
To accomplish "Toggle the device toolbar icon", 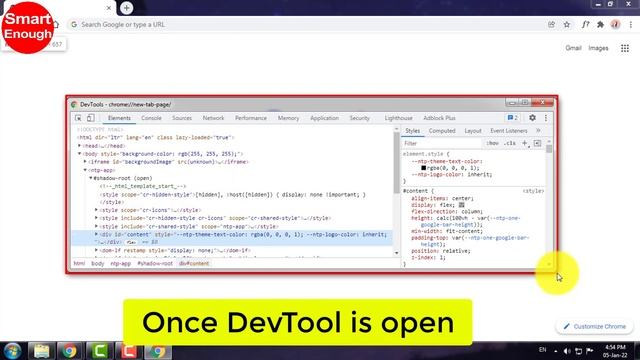I will [x=91, y=118].
